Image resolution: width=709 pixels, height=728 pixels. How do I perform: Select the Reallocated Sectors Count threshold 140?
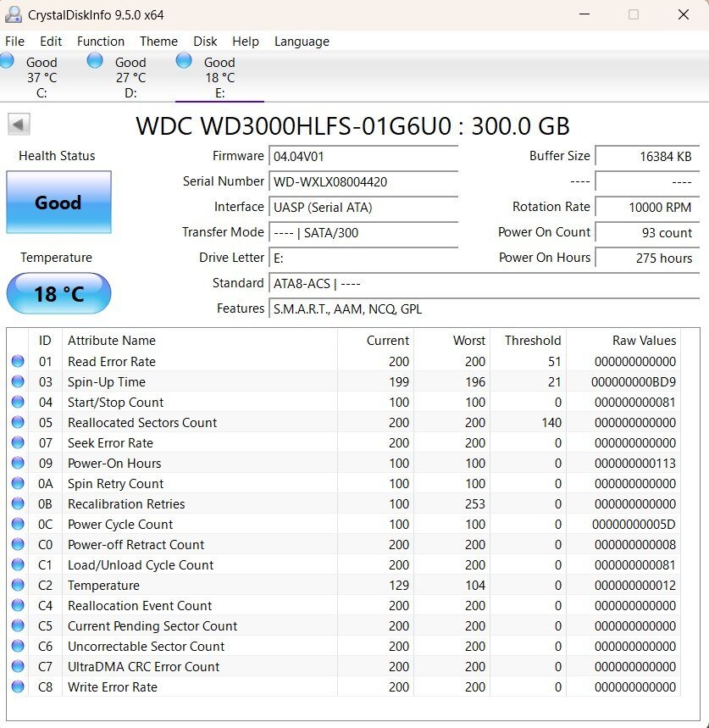click(551, 423)
